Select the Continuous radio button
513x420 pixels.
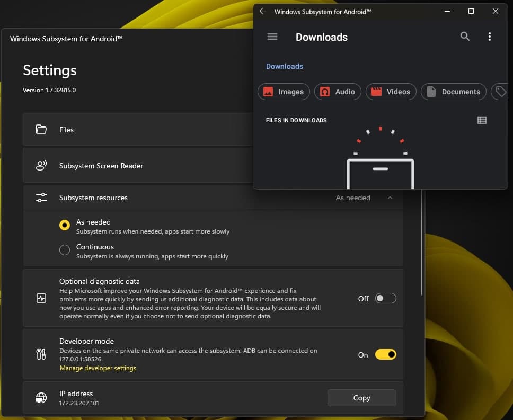click(x=64, y=250)
